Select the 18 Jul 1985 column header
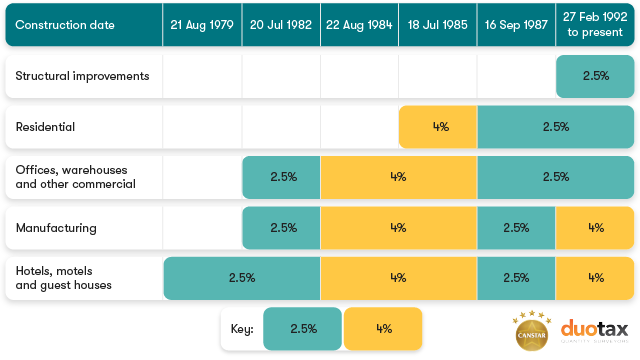The image size is (640, 360). 438,25
